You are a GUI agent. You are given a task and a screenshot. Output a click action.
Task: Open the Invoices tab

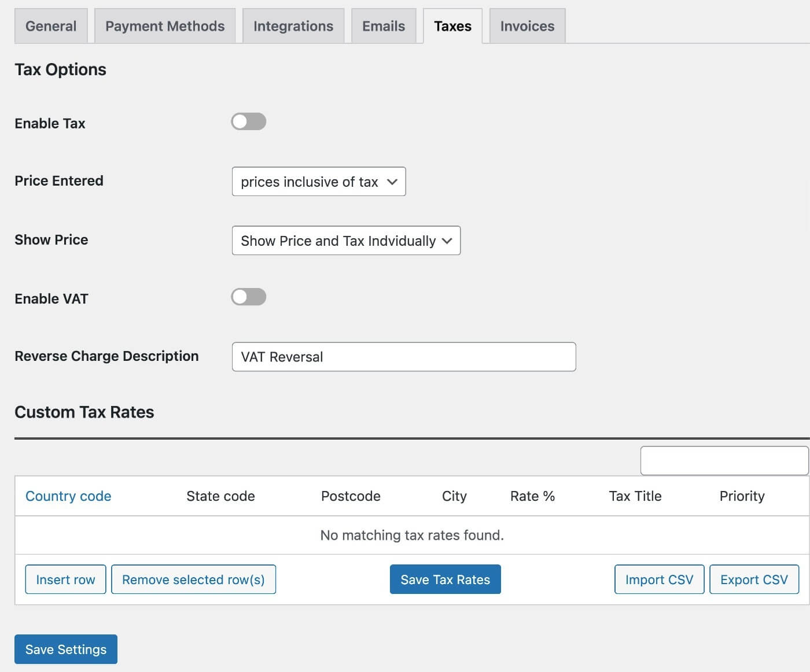pyautogui.click(x=527, y=26)
